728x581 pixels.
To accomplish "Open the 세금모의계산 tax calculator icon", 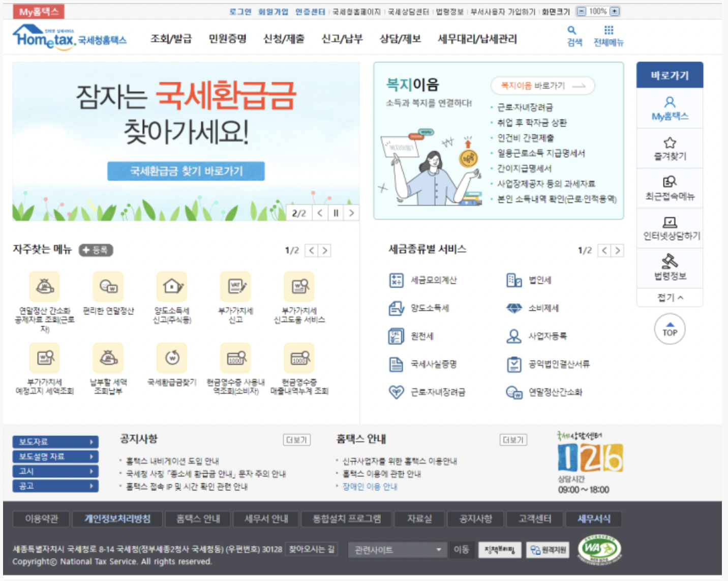I will click(x=397, y=280).
